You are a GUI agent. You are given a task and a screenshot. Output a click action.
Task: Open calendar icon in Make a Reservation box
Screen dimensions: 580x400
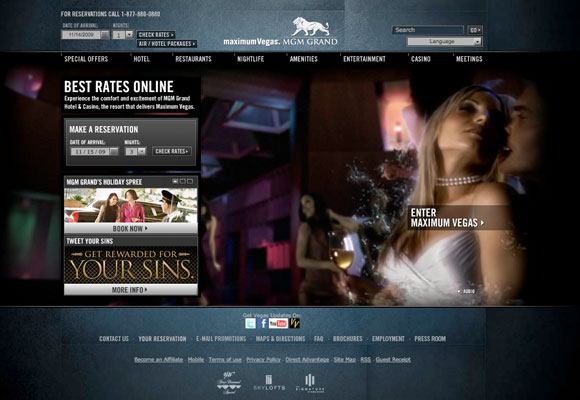(x=114, y=151)
